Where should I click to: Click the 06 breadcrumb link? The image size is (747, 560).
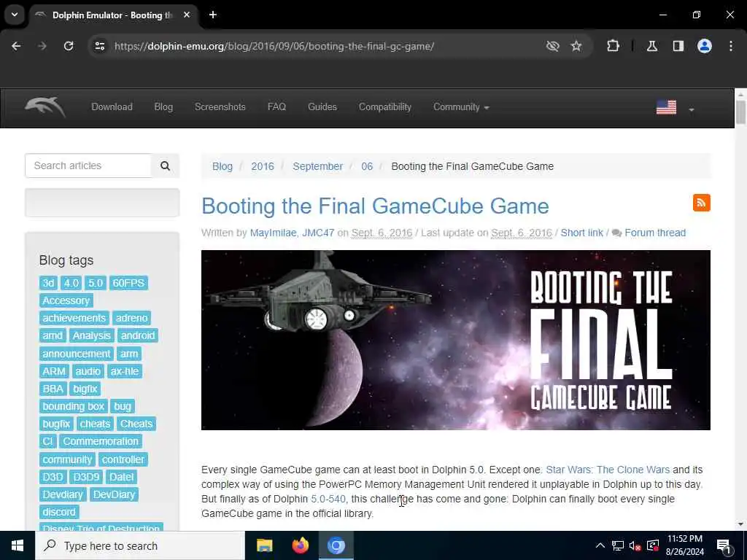pyautogui.click(x=367, y=167)
